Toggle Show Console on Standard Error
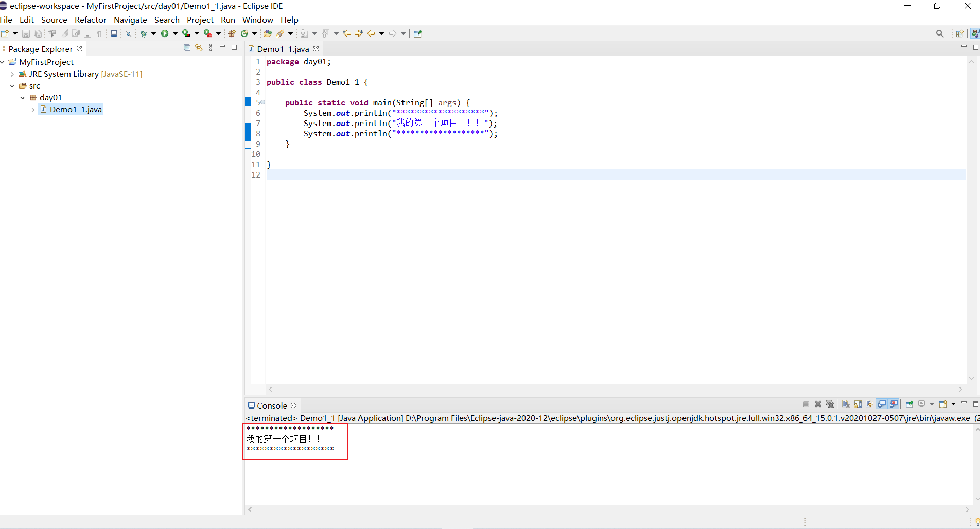Screen dimensions: 980x529 [894, 404]
